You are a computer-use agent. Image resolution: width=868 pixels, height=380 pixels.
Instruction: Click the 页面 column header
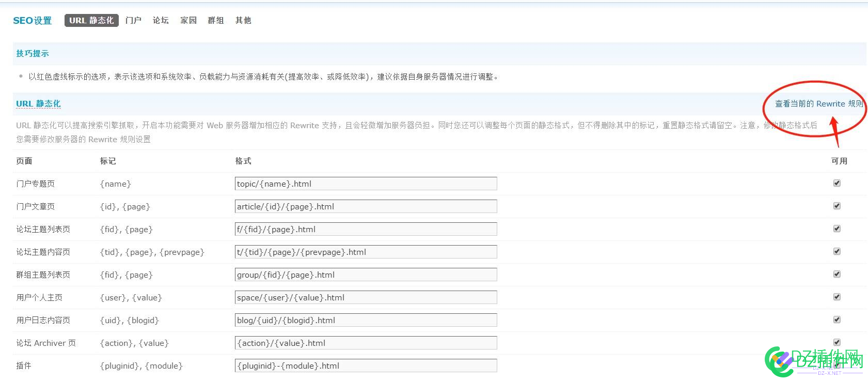click(24, 161)
